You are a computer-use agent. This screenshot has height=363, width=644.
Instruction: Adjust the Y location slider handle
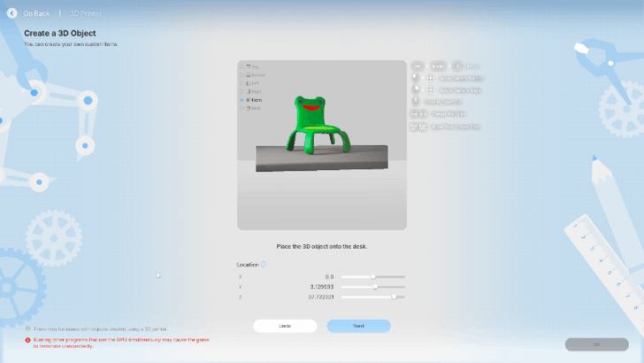click(375, 287)
